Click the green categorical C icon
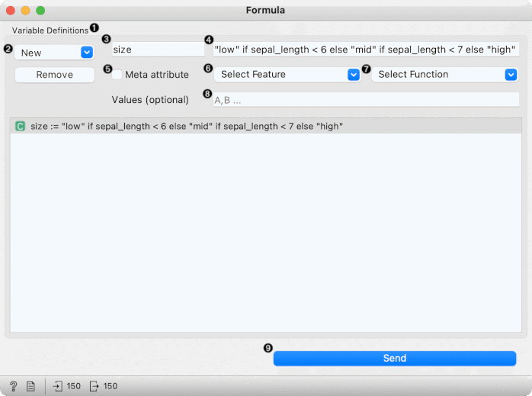Screen dimensions: 532x396 pos(21,126)
